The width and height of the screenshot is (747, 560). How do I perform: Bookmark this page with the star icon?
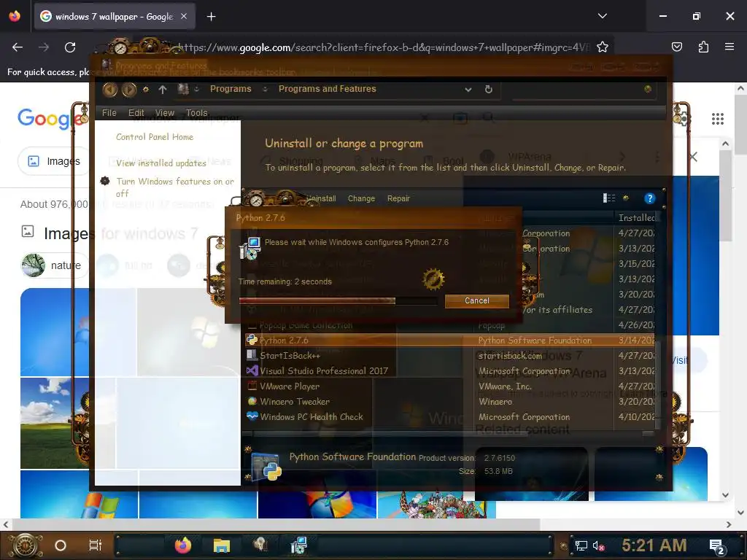pyautogui.click(x=602, y=47)
